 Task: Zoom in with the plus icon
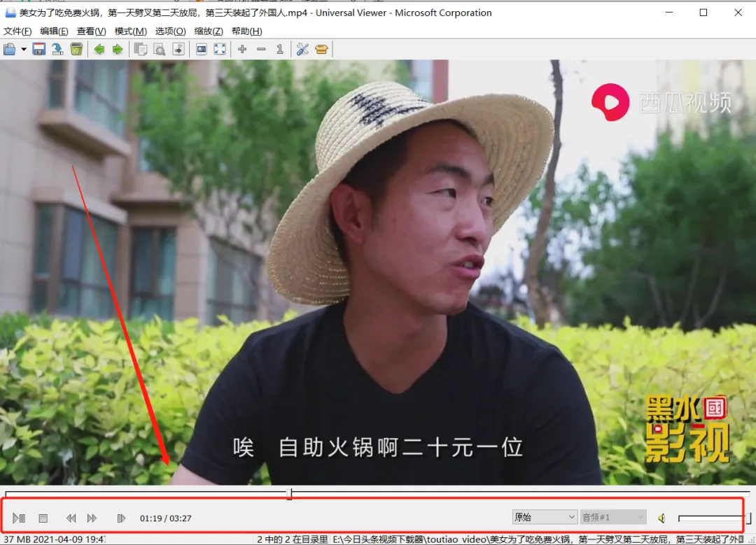click(242, 49)
